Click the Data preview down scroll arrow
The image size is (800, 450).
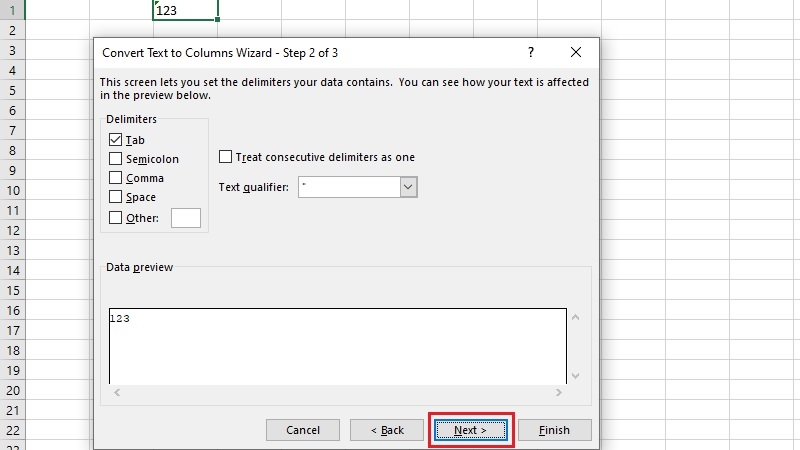[x=576, y=376]
